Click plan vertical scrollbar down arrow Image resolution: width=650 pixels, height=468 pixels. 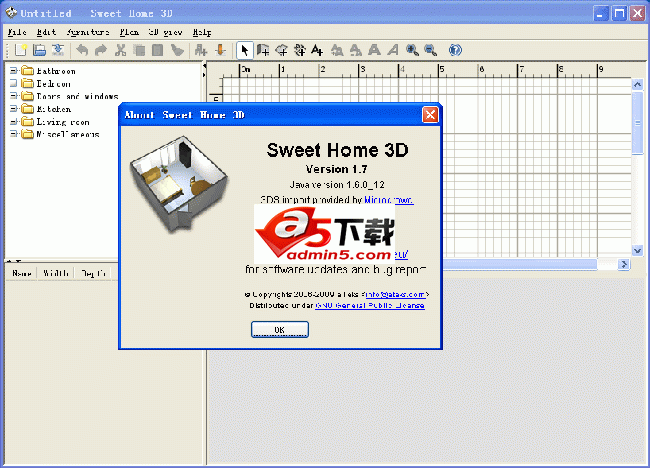637,250
